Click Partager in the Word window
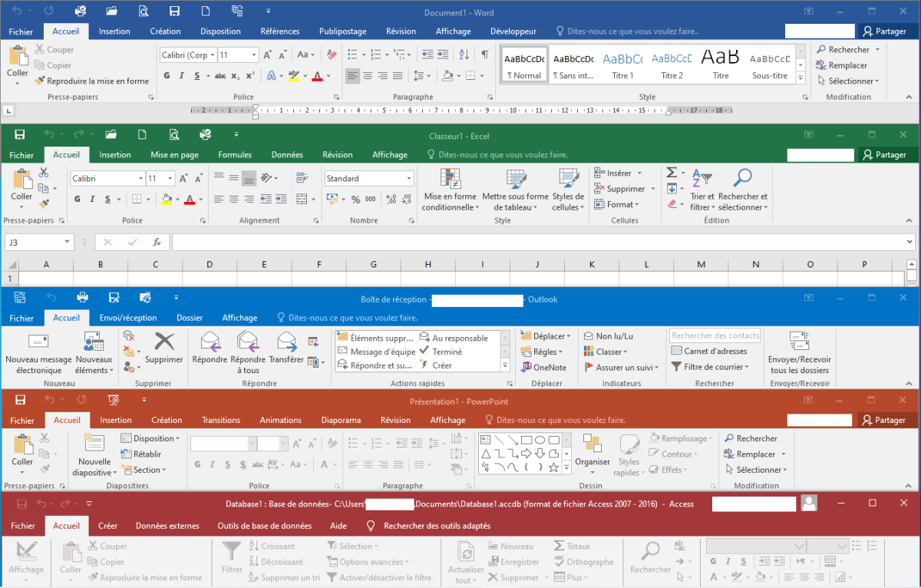The height and width of the screenshot is (588, 921). tap(884, 31)
